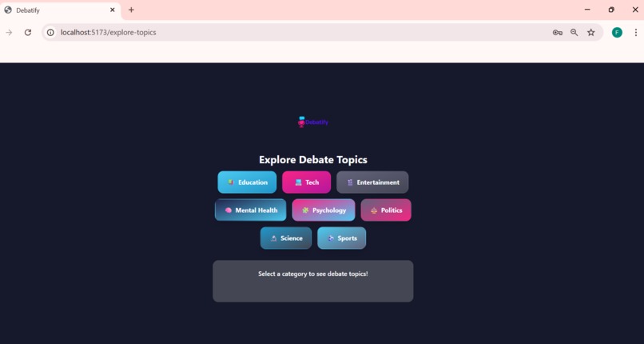
Task: Choose the Science category
Action: point(286,238)
